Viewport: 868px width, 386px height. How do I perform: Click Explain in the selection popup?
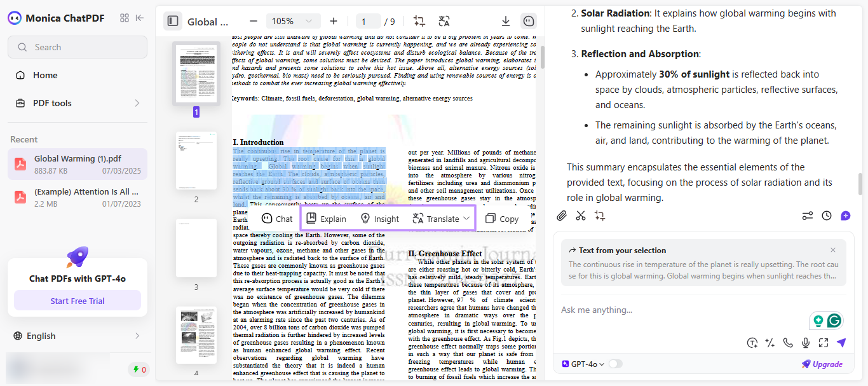327,219
